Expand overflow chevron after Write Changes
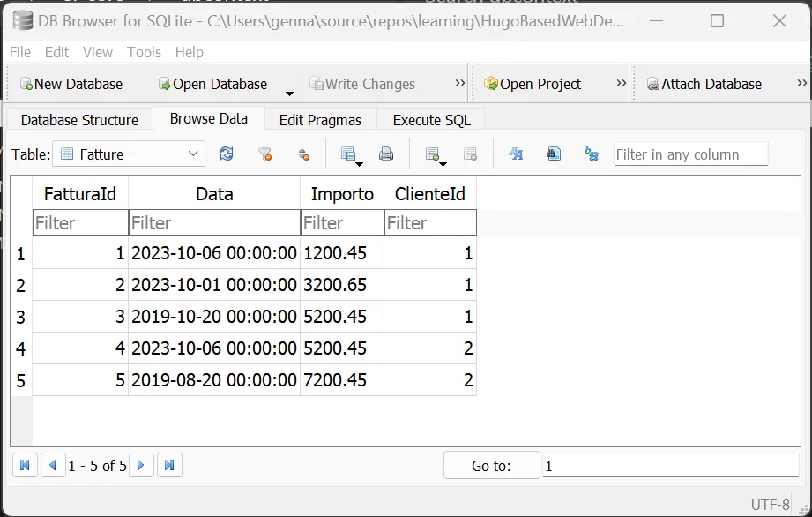This screenshot has height=517, width=812. pos(459,84)
